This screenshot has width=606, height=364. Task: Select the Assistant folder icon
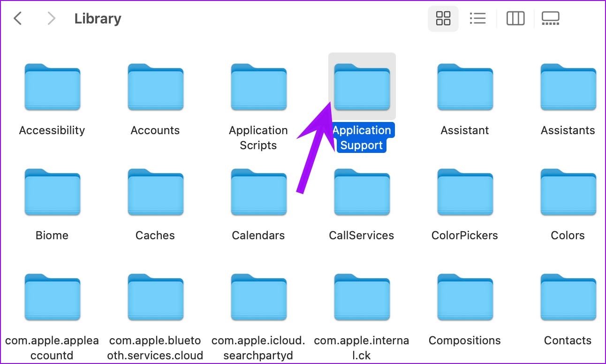pos(465,87)
